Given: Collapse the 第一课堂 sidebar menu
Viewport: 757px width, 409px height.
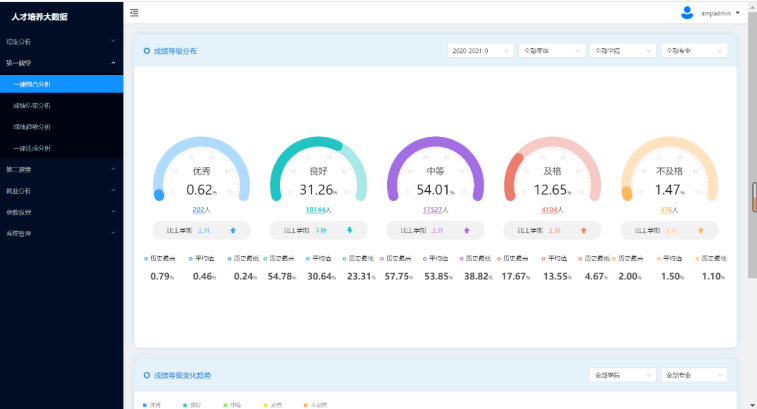Looking at the screenshot, I should [61, 63].
